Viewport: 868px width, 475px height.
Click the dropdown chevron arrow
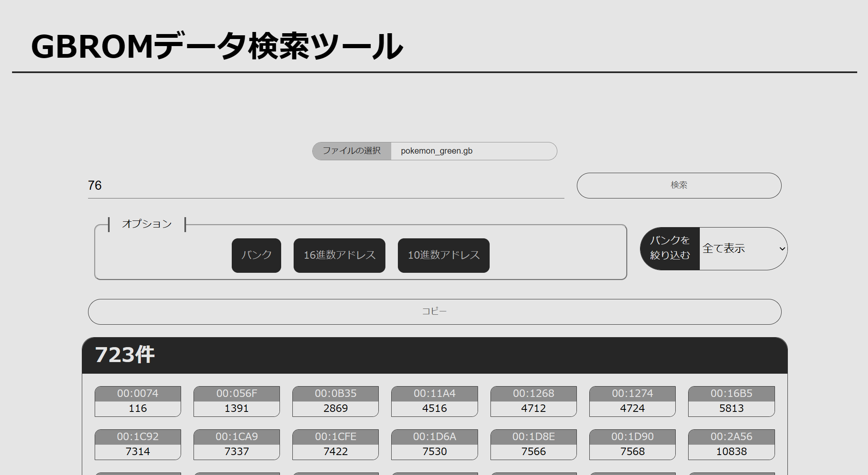click(x=782, y=249)
